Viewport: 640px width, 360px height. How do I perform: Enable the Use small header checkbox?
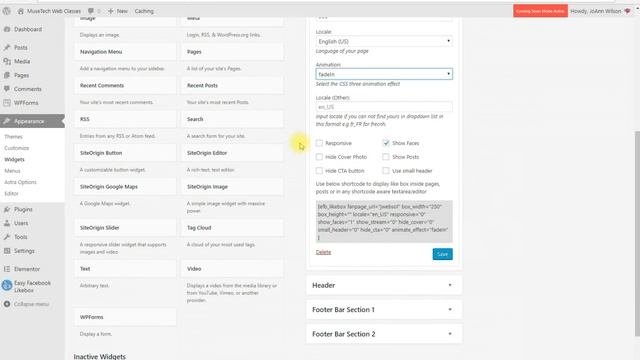[x=386, y=171]
